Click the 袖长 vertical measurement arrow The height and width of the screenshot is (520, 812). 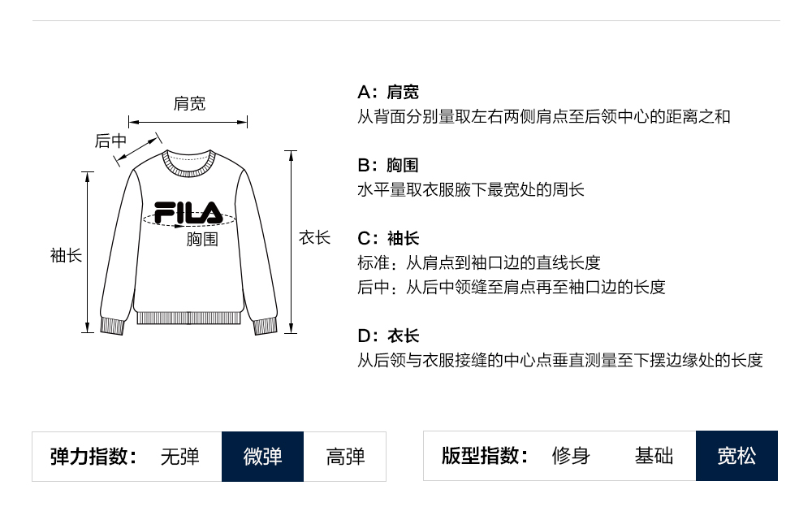(x=88, y=252)
